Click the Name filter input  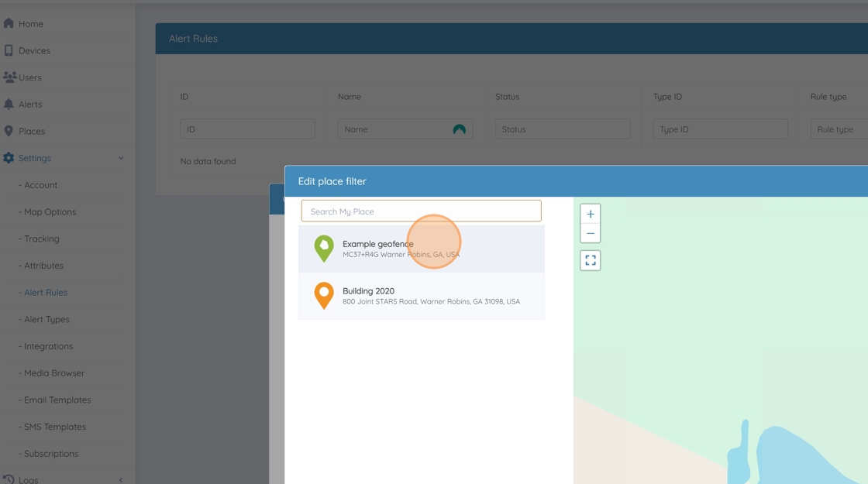(405, 129)
